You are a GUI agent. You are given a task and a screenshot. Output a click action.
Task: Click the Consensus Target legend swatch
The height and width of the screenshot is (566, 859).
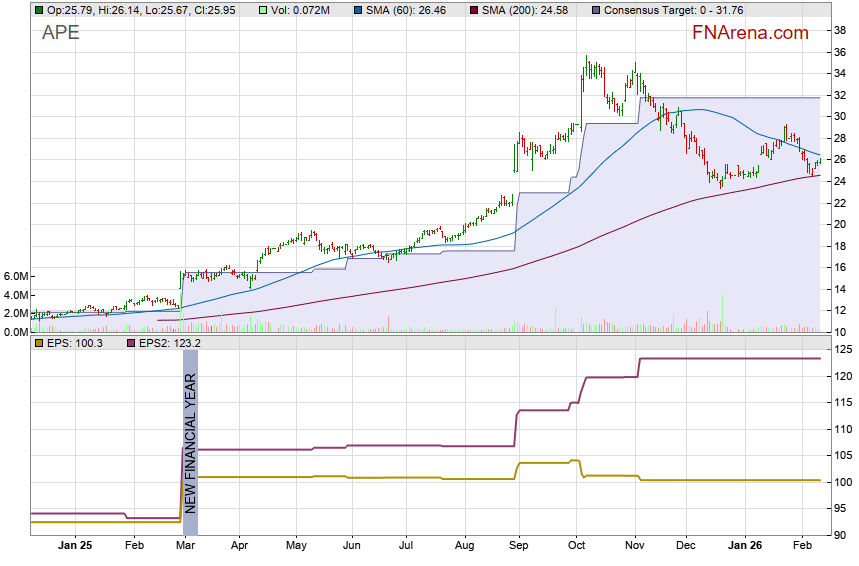point(597,10)
